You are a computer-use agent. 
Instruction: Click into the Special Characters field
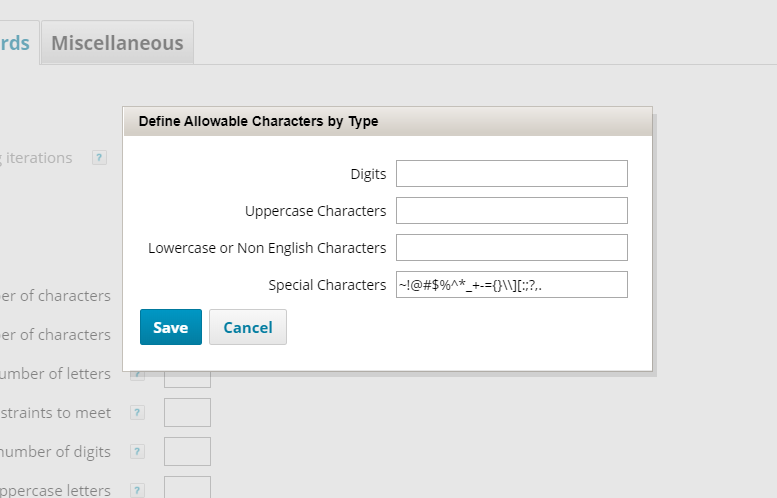pyautogui.click(x=511, y=285)
